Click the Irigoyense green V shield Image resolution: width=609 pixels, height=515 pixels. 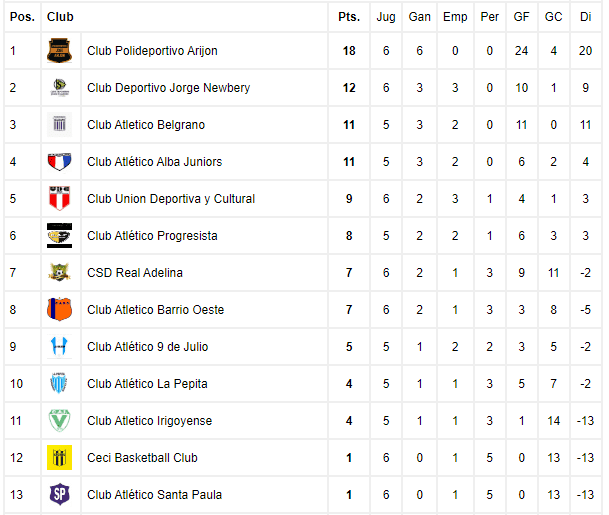tap(59, 420)
